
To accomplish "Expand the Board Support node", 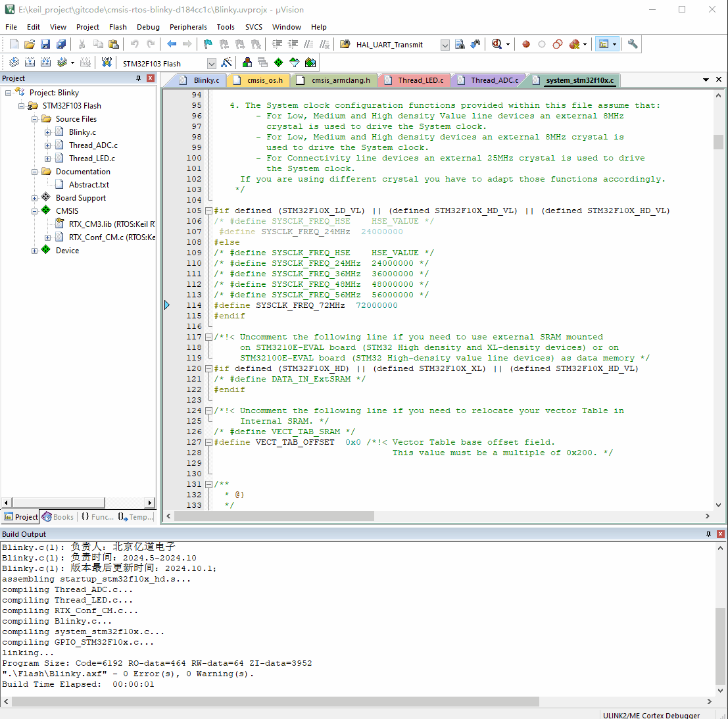I will click(x=35, y=198).
